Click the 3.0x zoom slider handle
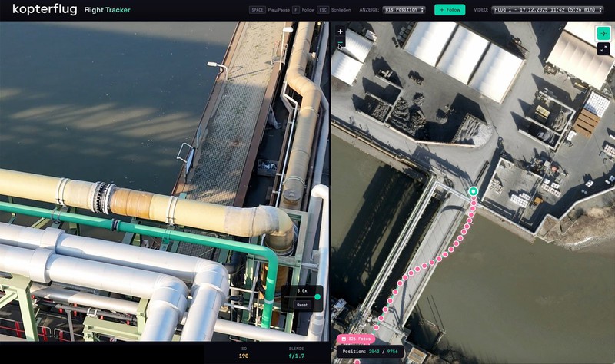 (317, 296)
